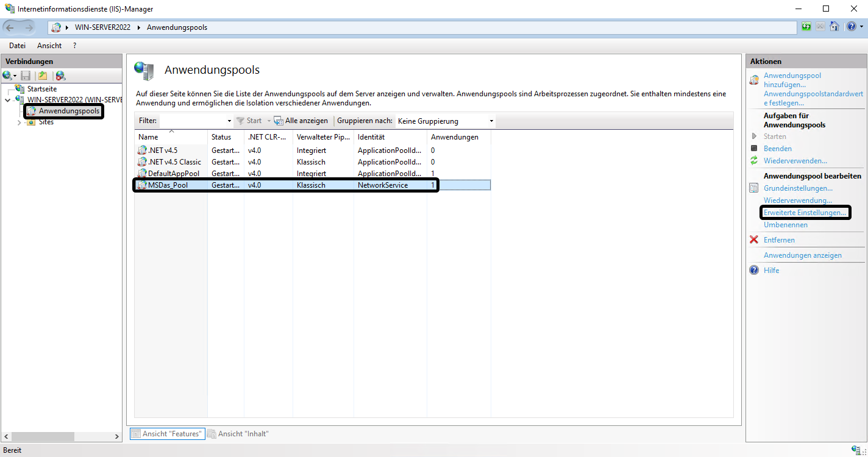Click the .NET v4.5 Classic pool icon

pyautogui.click(x=143, y=162)
